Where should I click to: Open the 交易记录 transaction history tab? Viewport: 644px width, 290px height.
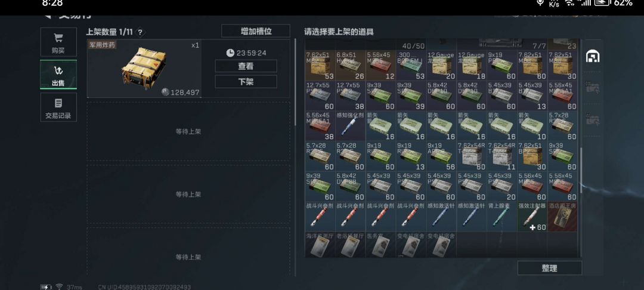coord(58,107)
